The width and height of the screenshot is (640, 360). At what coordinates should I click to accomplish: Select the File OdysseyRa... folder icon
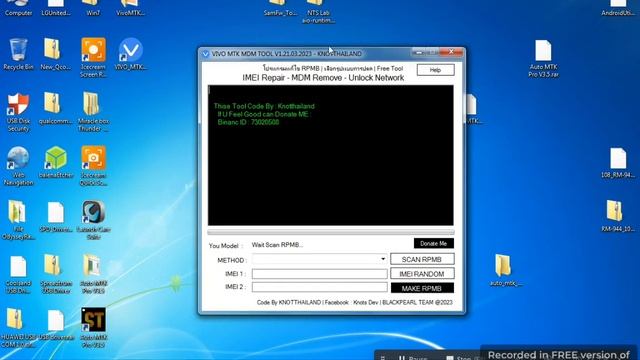17,212
